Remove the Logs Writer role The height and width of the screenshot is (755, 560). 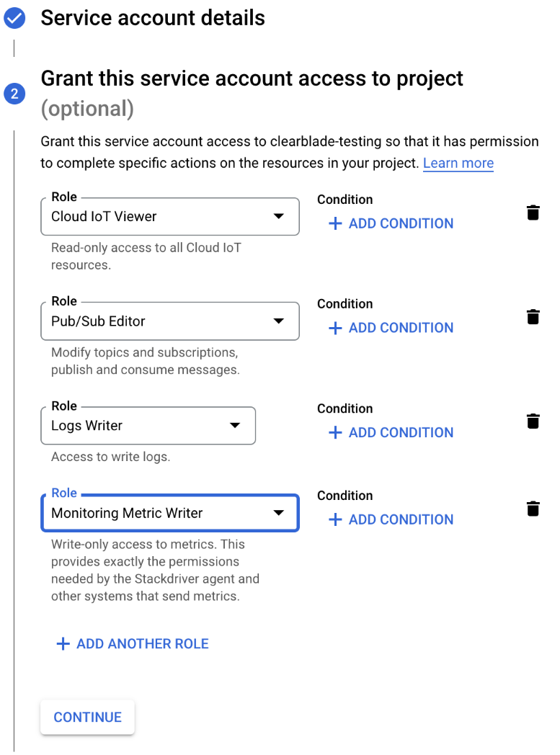[x=533, y=421]
